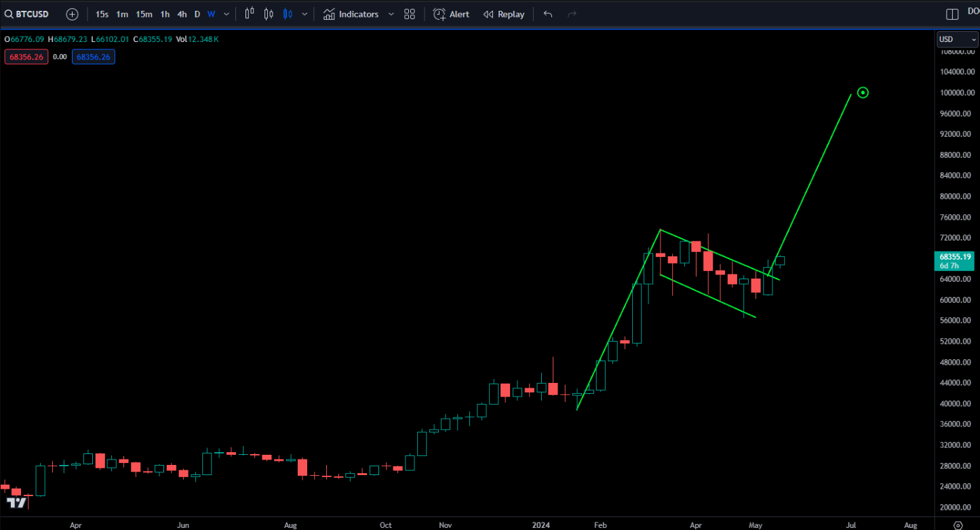980x530 pixels.
Task: Click the current price label 68355.19
Action: point(954,258)
